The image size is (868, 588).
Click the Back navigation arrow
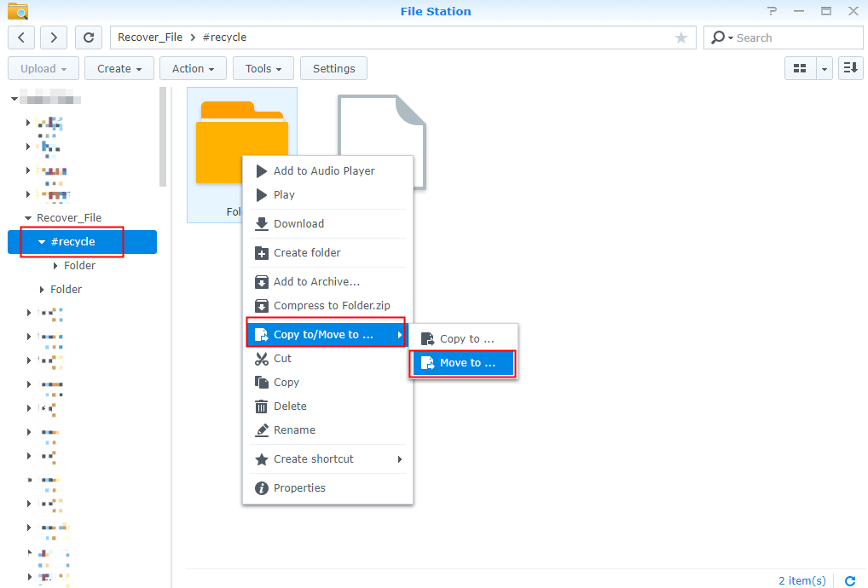[20, 37]
